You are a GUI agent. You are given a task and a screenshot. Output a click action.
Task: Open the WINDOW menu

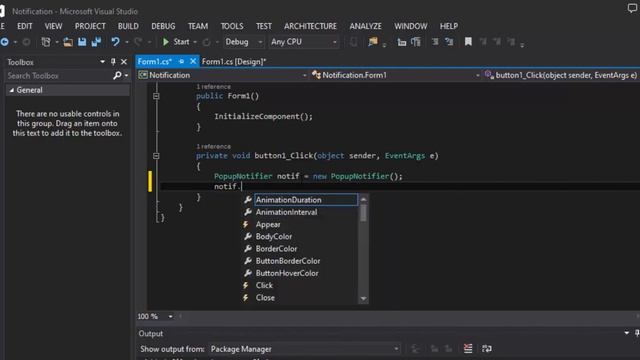pos(411,26)
